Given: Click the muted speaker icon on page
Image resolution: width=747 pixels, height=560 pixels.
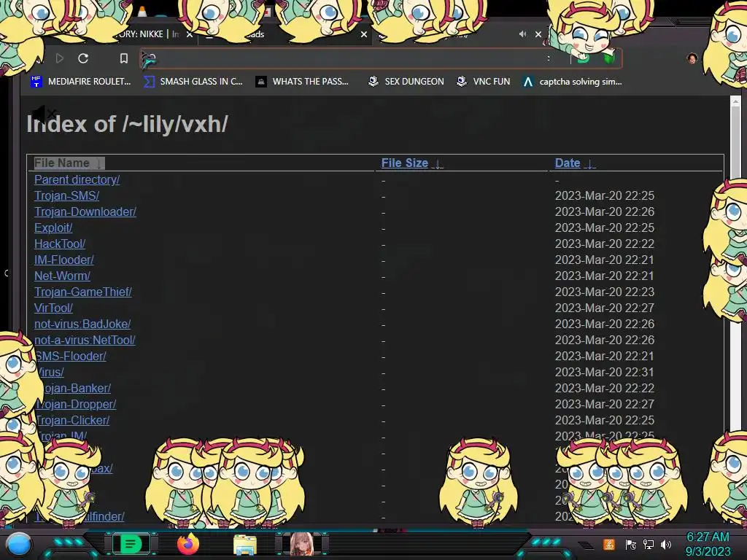Looking at the screenshot, I should tap(43, 114).
